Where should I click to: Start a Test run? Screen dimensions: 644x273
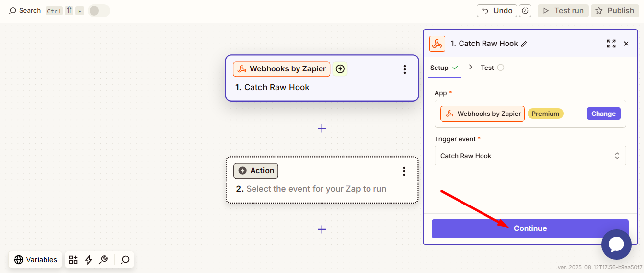coord(563,11)
